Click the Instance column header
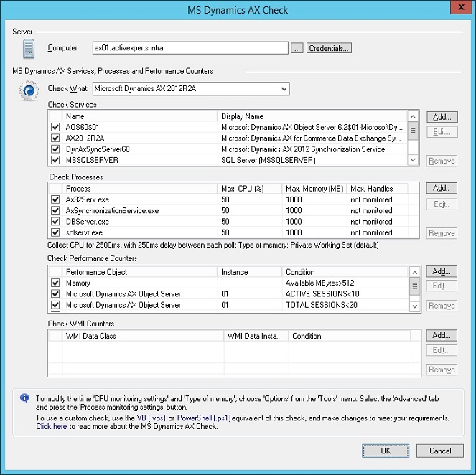This screenshot has height=475, width=476. [x=250, y=272]
